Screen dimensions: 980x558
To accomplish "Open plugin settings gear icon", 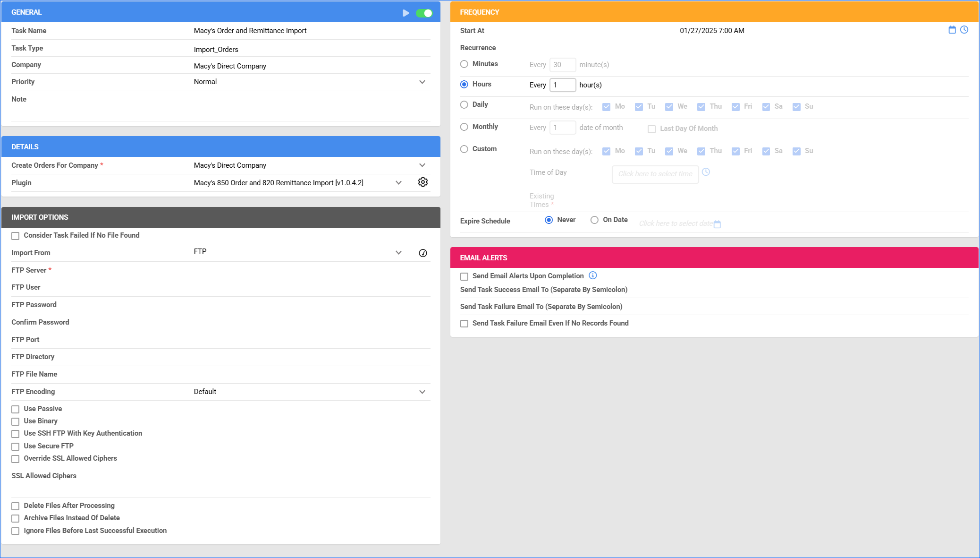I will pos(422,182).
